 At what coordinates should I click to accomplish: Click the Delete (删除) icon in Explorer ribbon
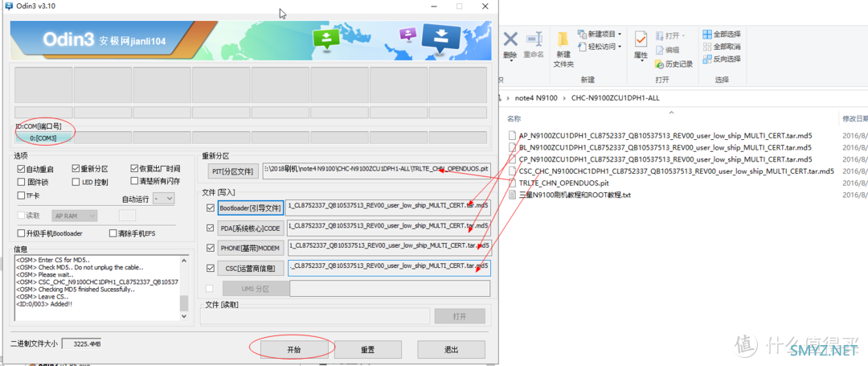coord(510,40)
